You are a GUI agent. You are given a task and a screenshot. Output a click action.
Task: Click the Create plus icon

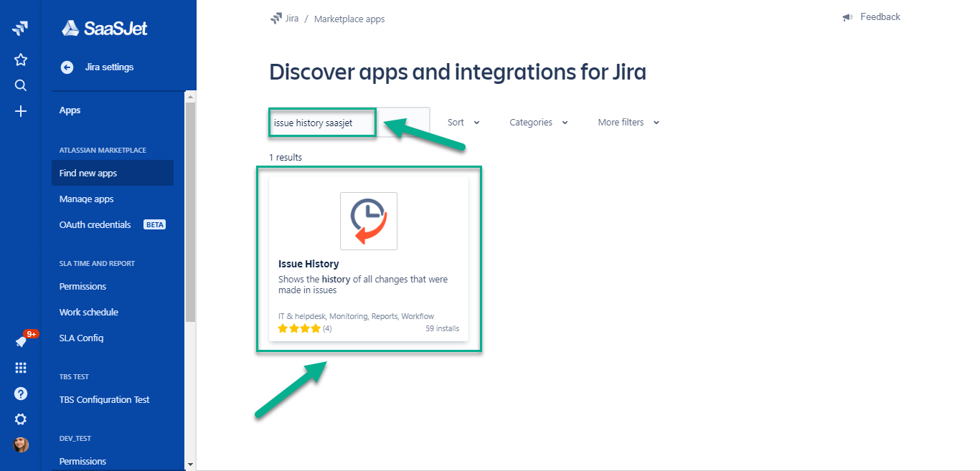[x=21, y=111]
